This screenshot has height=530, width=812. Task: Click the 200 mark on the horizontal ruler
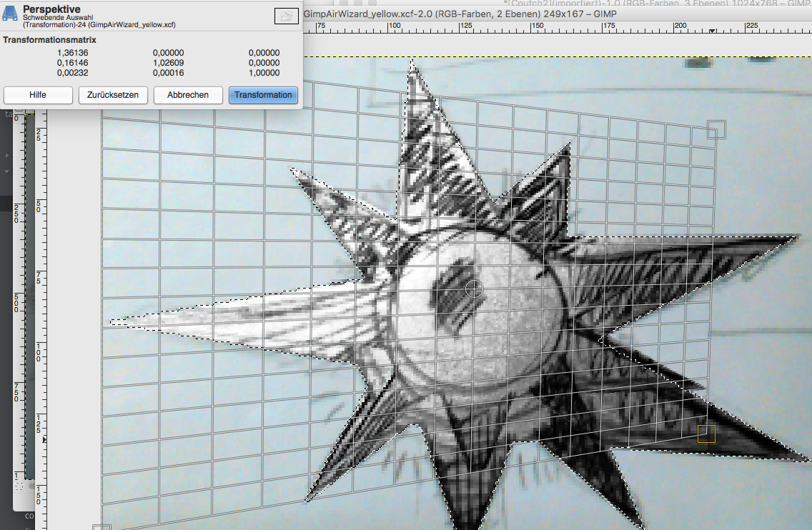click(x=680, y=26)
